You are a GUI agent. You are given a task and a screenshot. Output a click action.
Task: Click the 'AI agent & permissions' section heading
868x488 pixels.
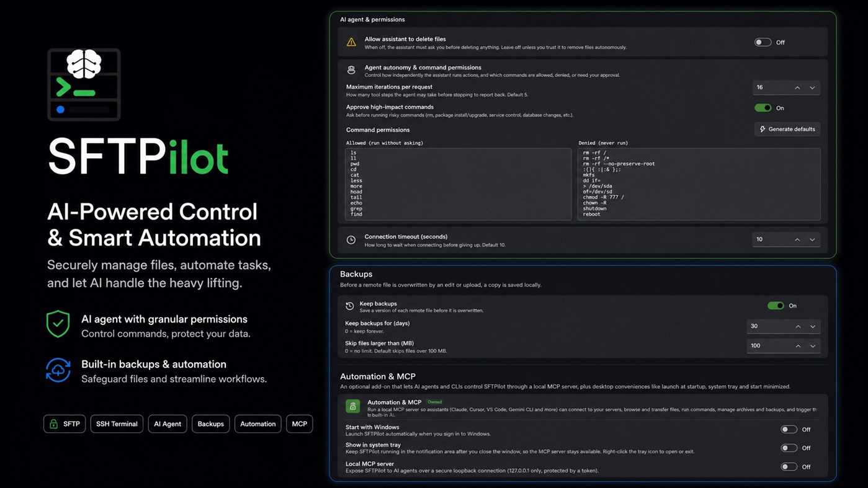point(372,19)
